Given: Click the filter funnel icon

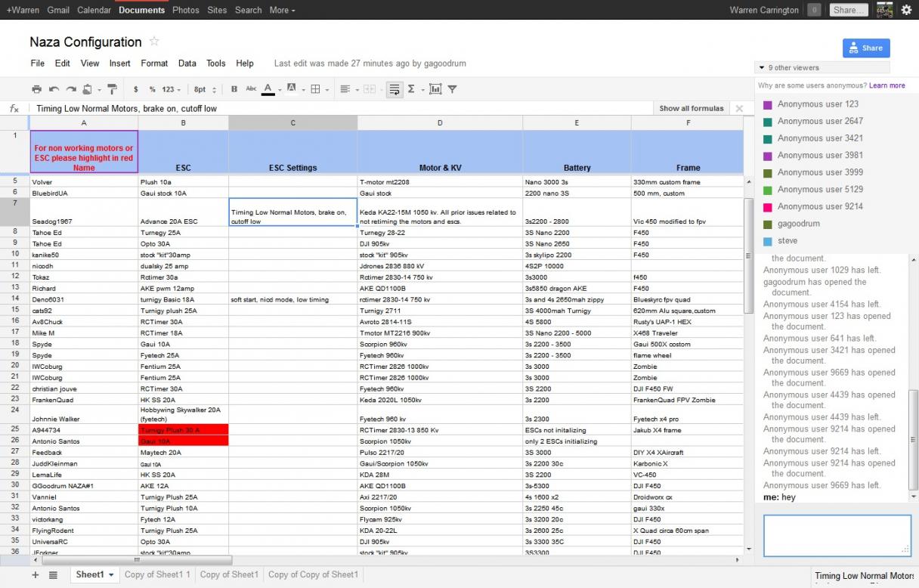Looking at the screenshot, I should [452, 89].
